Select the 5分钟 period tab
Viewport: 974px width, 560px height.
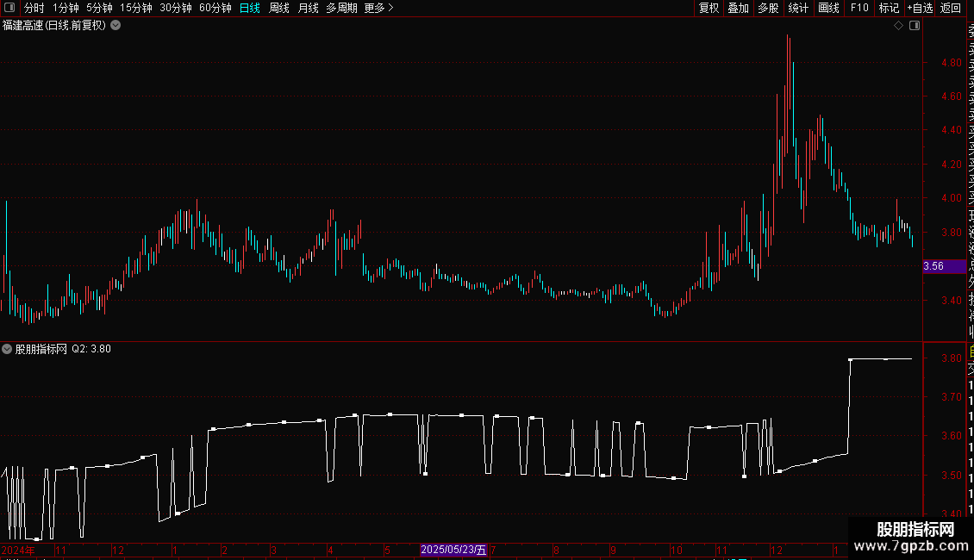(x=99, y=8)
